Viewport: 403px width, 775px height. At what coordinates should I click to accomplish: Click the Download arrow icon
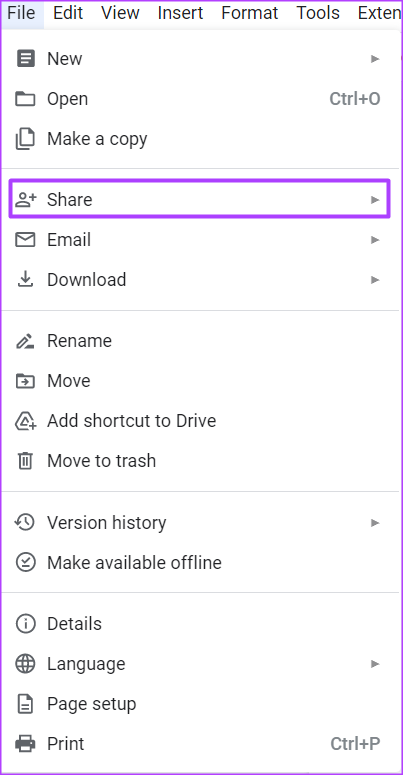25,280
